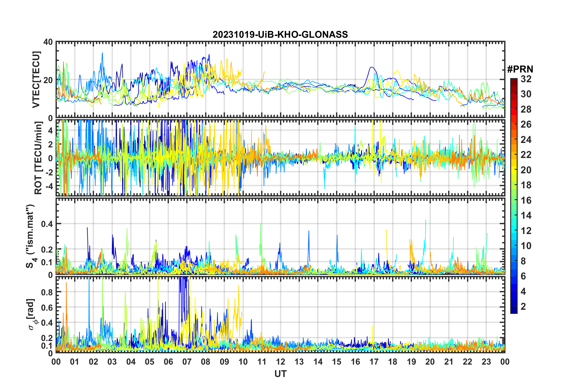
Task: Click PRN colorbar tick label 32
Action: pos(526,79)
